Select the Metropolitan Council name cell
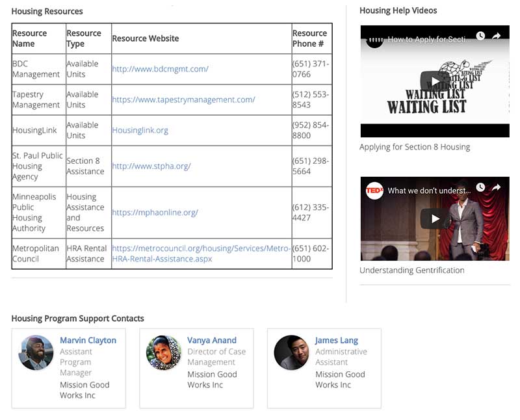 click(x=39, y=254)
